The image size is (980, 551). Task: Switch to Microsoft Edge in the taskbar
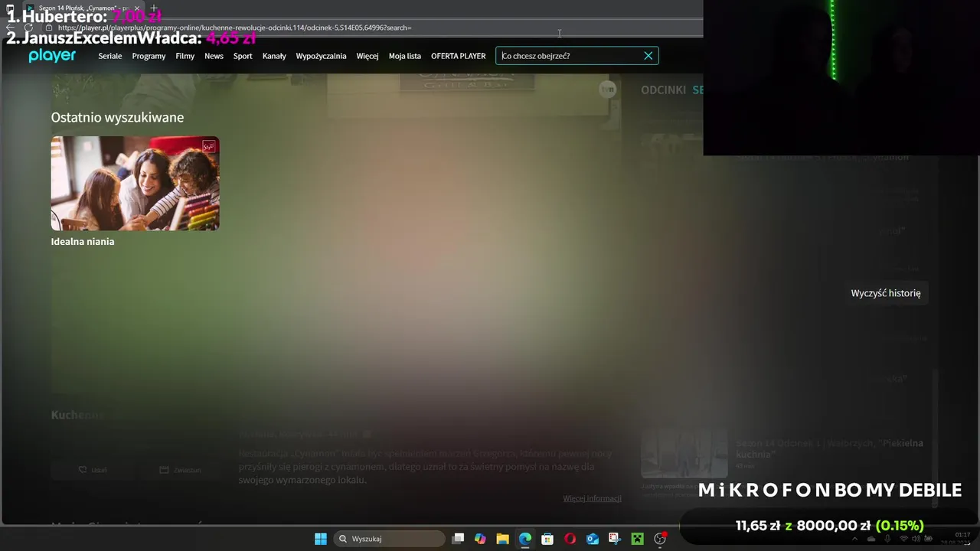pos(525,539)
